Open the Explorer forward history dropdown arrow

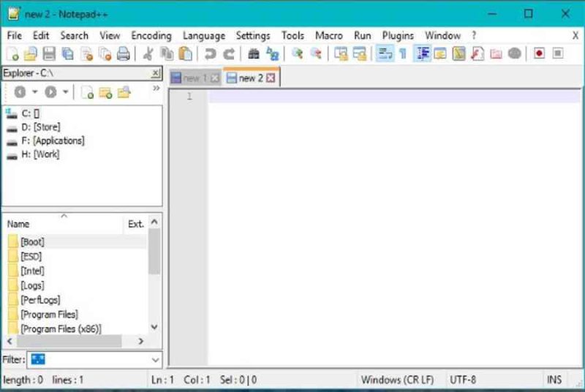[65, 91]
